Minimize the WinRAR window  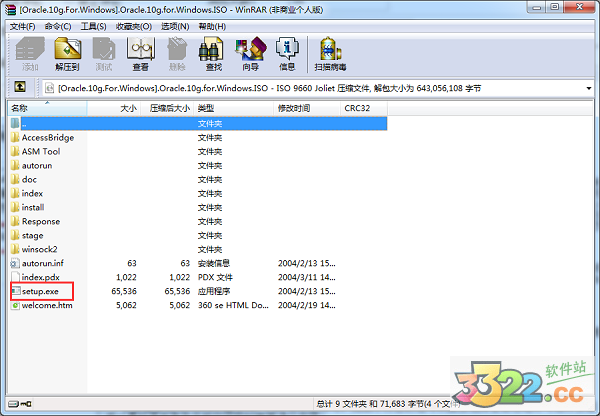[x=536, y=7]
